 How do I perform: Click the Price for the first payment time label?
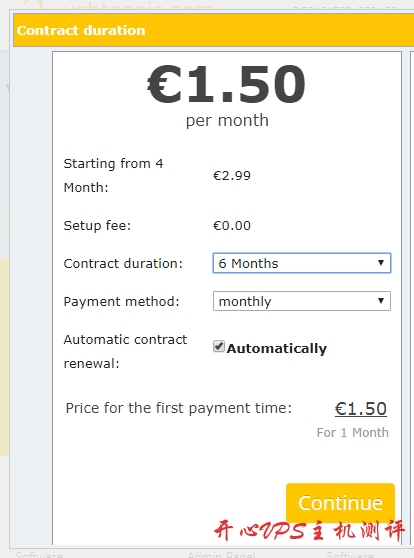click(179, 409)
